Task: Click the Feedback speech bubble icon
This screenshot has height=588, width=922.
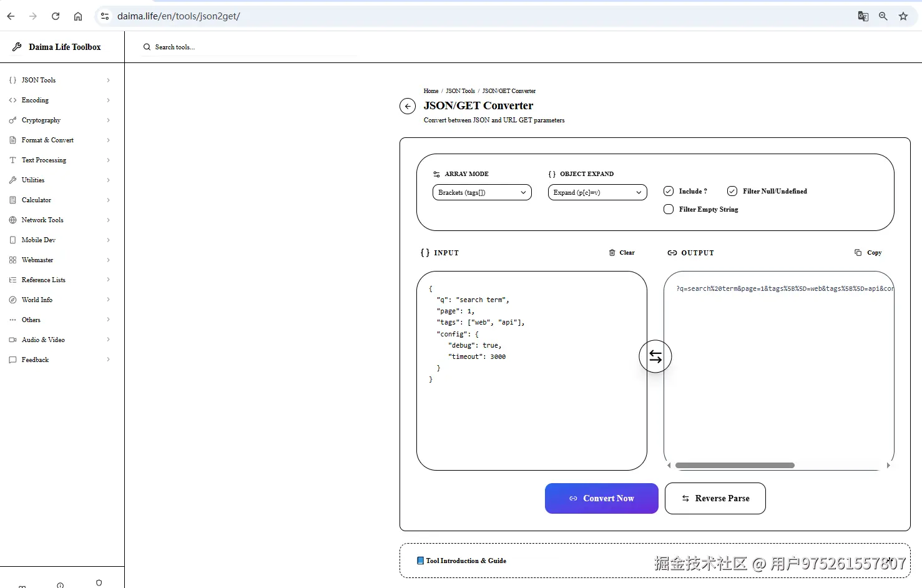Action: tap(12, 360)
